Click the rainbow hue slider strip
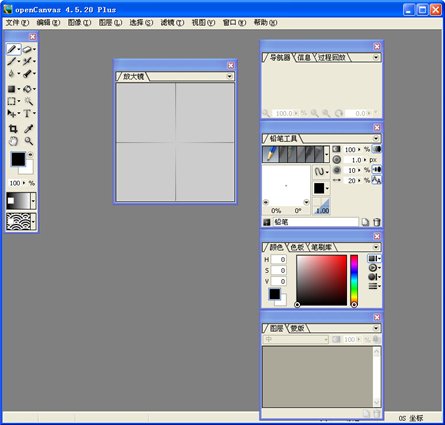The image size is (445, 425). tap(354, 280)
